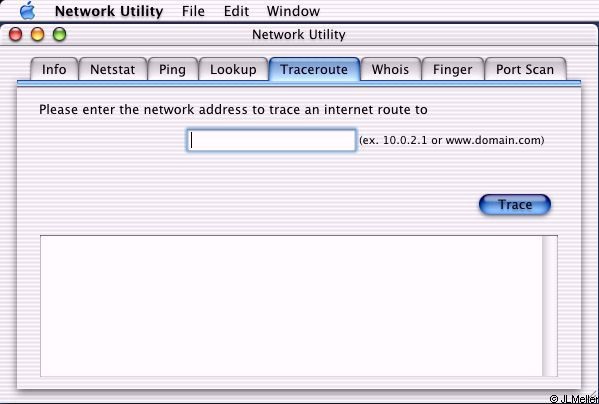Open the Edit menu
599x404 pixels.
(236, 11)
